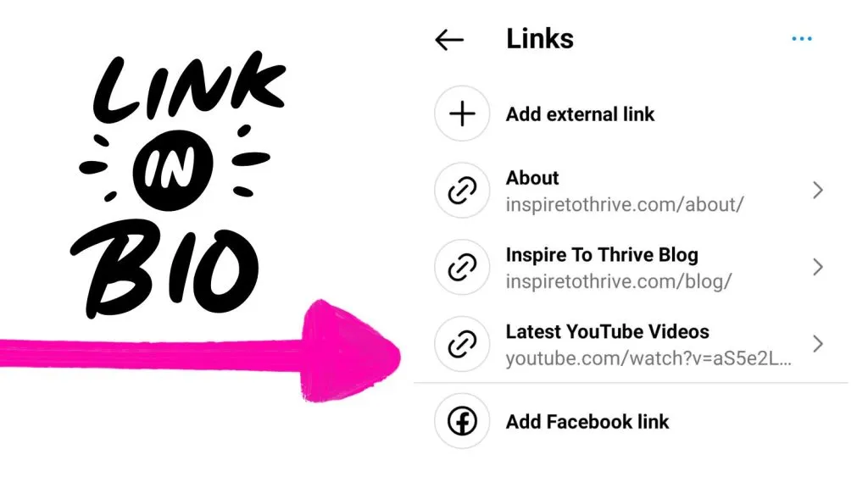Select the Inspire To Thrive Blog link icon
This screenshot has width=868, height=488.
pos(462,267)
